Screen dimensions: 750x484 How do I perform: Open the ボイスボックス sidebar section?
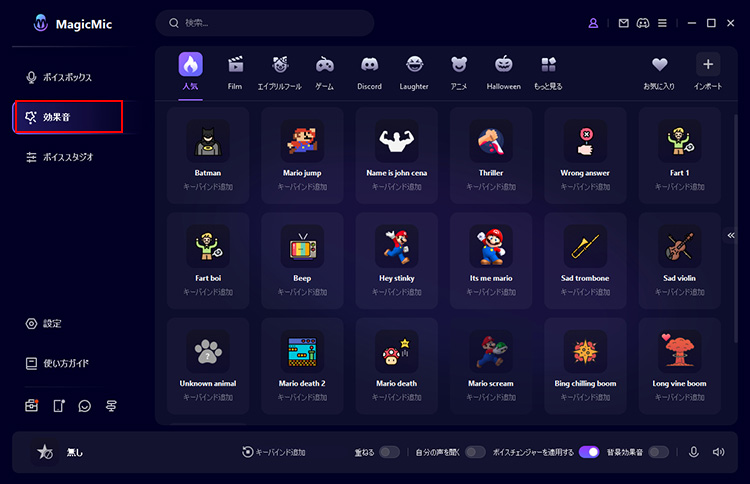[58, 77]
